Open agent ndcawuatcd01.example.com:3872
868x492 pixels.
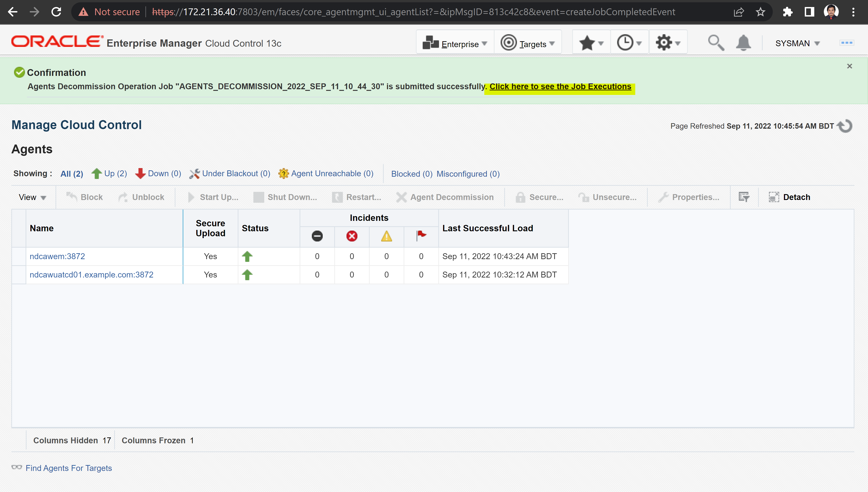tap(91, 275)
